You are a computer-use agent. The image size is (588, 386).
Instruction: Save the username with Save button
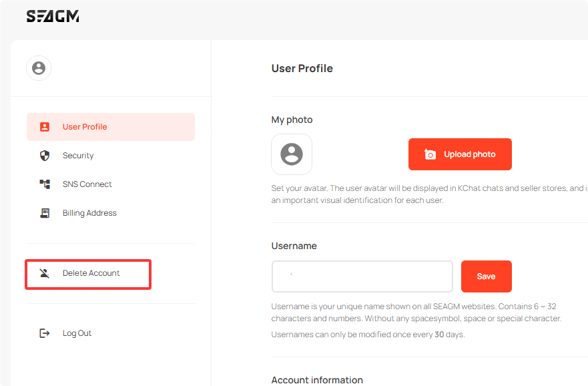[486, 276]
